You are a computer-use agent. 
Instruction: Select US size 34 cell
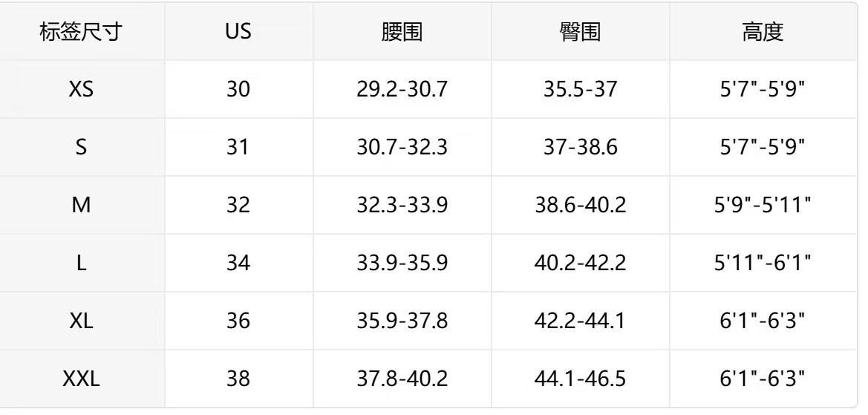[x=238, y=263]
